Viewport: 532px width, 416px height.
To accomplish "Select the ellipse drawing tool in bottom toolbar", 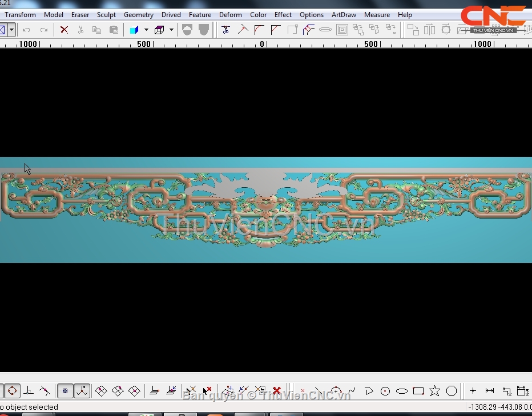I will click(x=402, y=391).
